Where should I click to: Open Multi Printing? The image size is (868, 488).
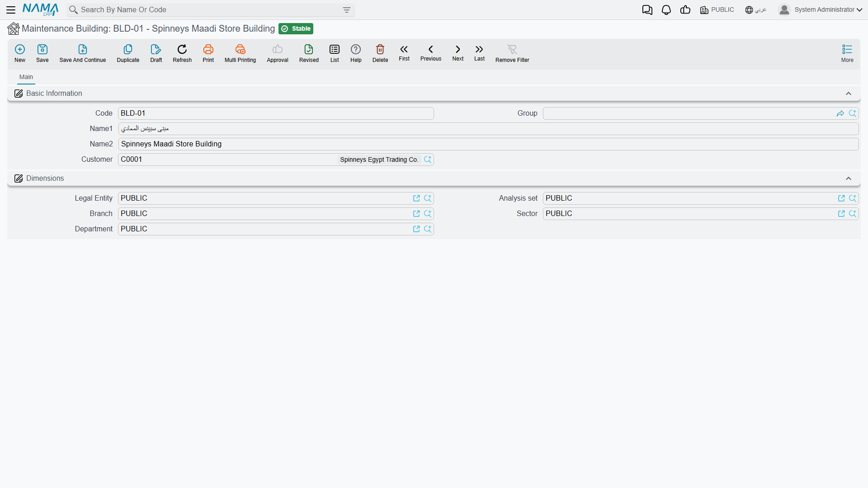tap(240, 53)
